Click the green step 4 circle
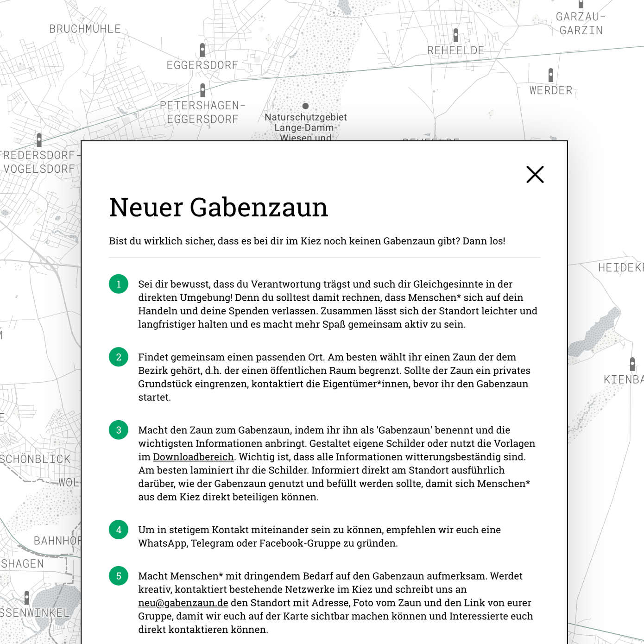644x644 pixels. click(119, 530)
